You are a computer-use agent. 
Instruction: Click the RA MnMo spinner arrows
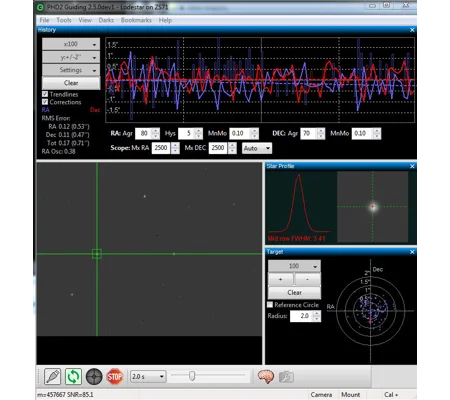(254, 134)
